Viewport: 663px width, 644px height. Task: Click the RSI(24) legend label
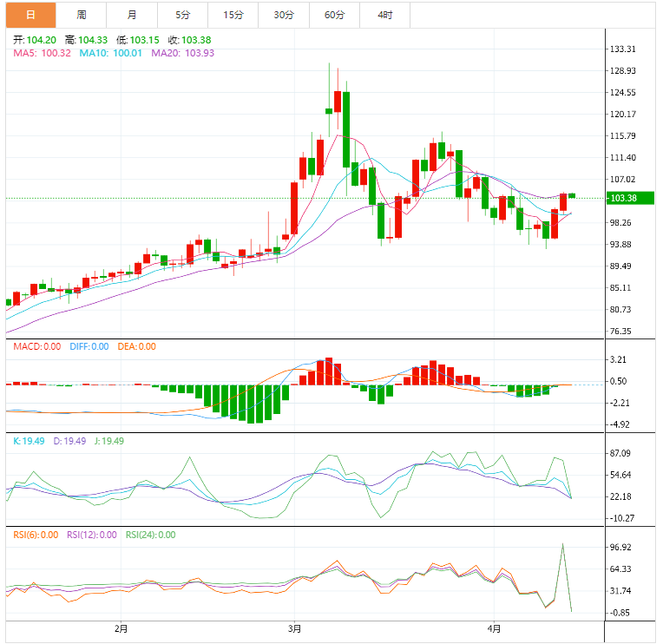(150, 535)
